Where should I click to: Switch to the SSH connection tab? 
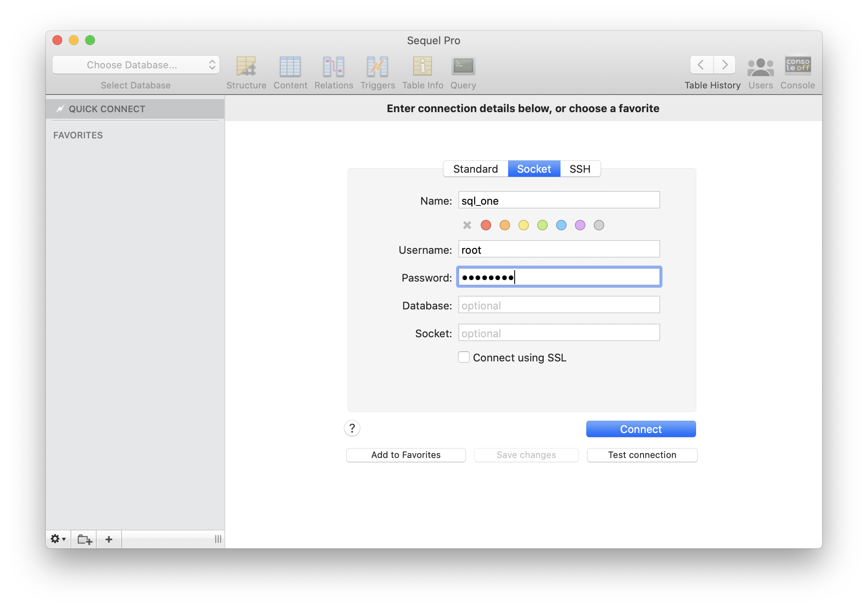tap(580, 169)
